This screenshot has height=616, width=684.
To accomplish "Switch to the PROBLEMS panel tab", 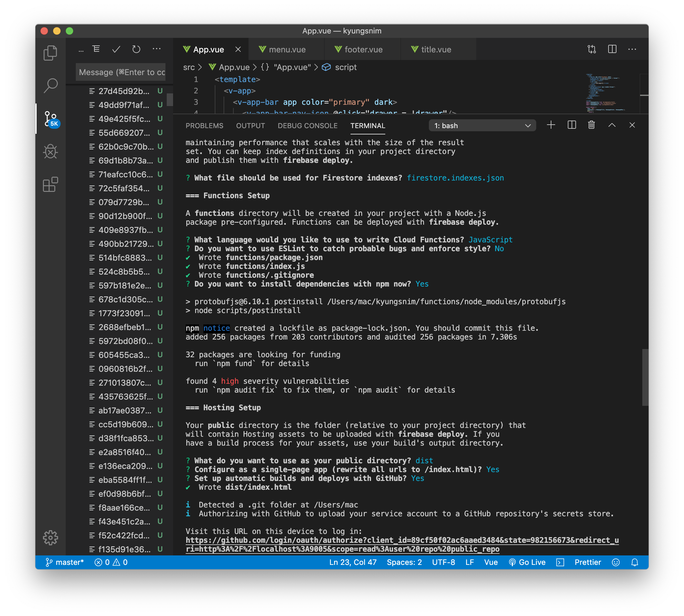I will [x=204, y=126].
